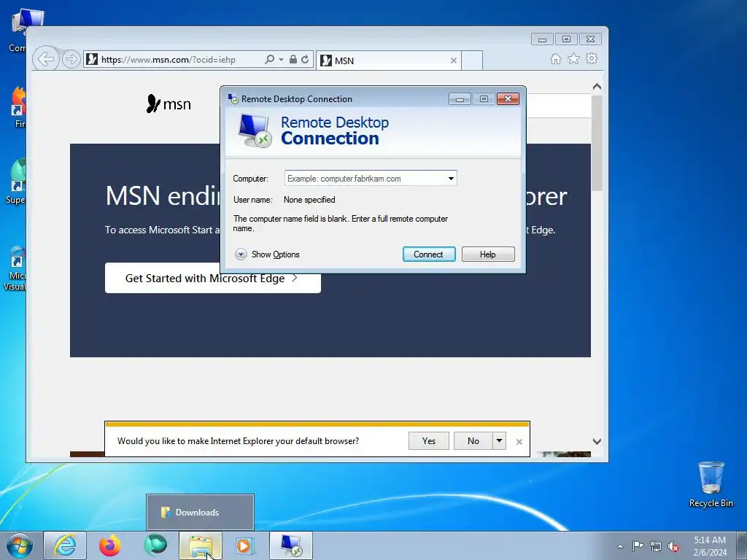Image resolution: width=747 pixels, height=560 pixels.
Task: Click the Show desktop strip
Action: (743, 545)
